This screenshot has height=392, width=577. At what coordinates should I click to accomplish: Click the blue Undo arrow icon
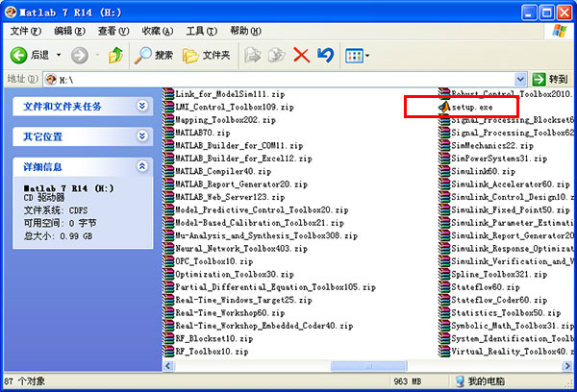(x=324, y=55)
